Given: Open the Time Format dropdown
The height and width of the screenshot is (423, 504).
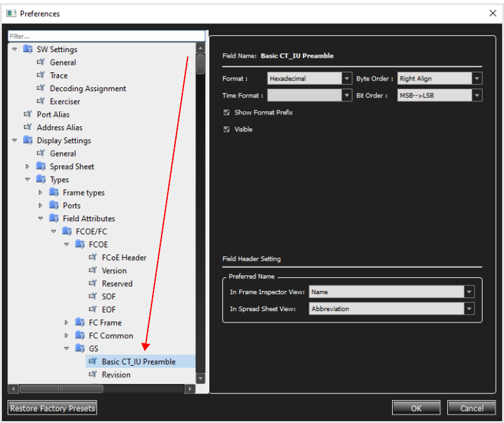Looking at the screenshot, I should pos(310,95).
